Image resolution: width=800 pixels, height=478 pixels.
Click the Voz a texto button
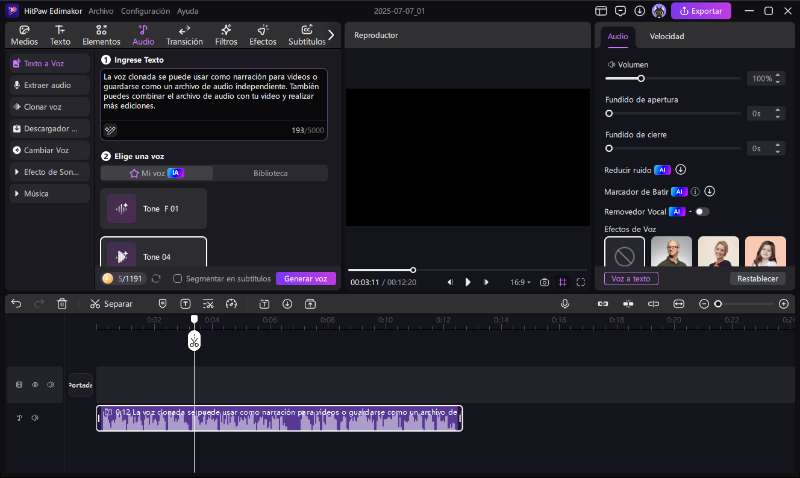[x=631, y=279]
